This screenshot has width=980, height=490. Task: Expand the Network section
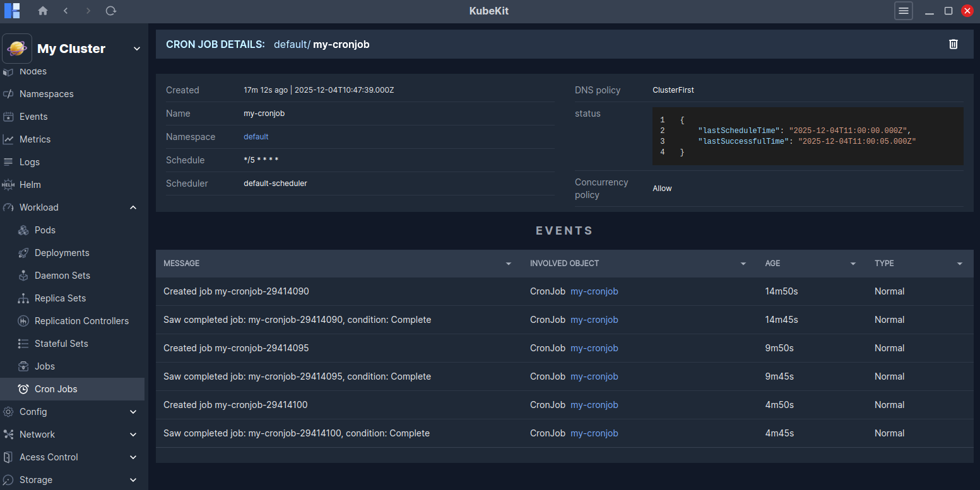point(133,435)
